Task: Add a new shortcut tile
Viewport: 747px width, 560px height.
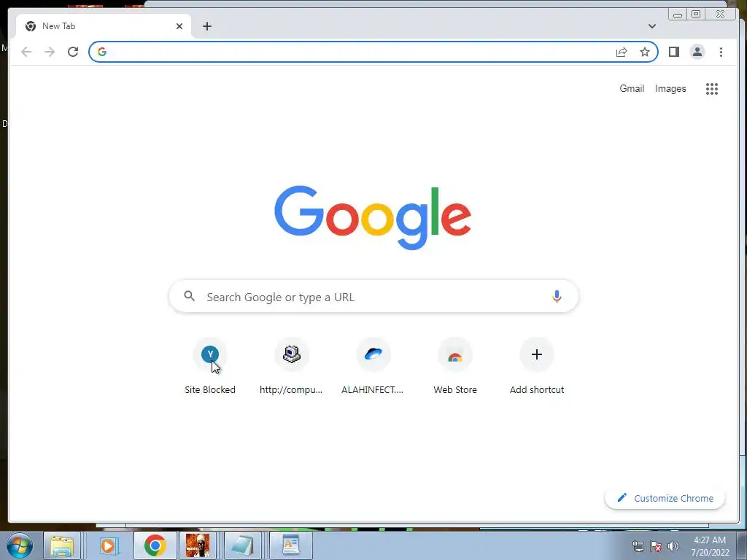Action: pos(536,366)
